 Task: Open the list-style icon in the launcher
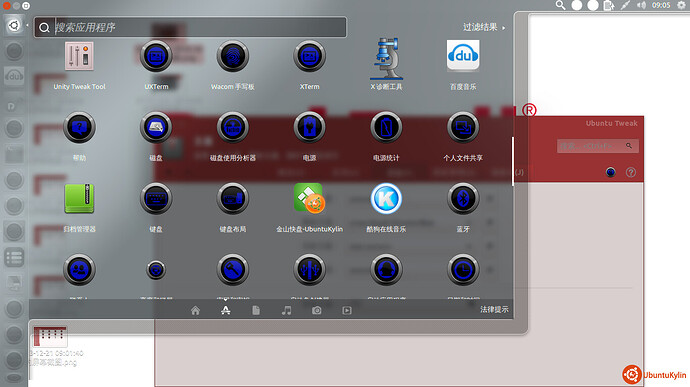14,258
